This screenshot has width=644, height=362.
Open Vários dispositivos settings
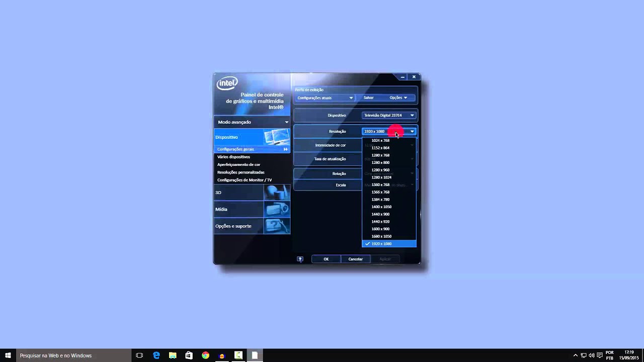(x=233, y=157)
